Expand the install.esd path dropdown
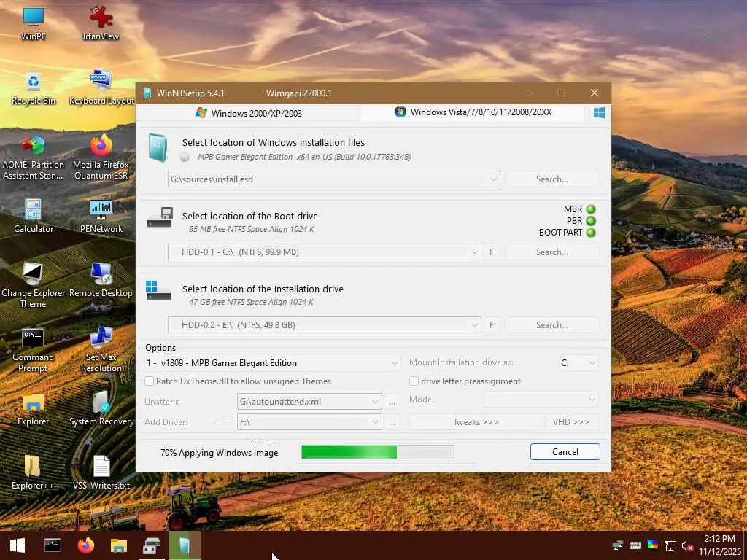747x560 pixels. (x=494, y=179)
